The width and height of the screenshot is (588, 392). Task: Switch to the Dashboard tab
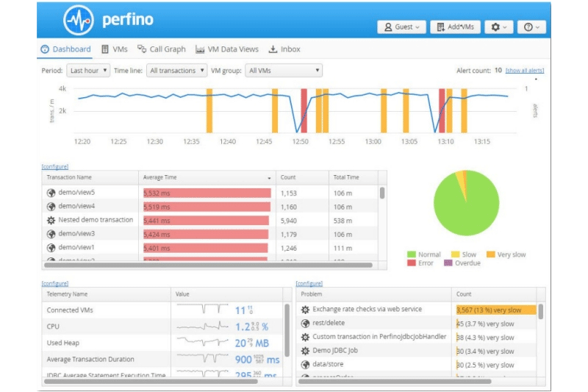65,49
